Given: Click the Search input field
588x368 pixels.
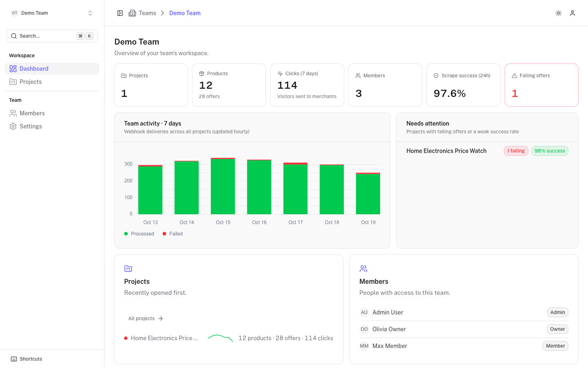Looking at the screenshot, I should 52,36.
